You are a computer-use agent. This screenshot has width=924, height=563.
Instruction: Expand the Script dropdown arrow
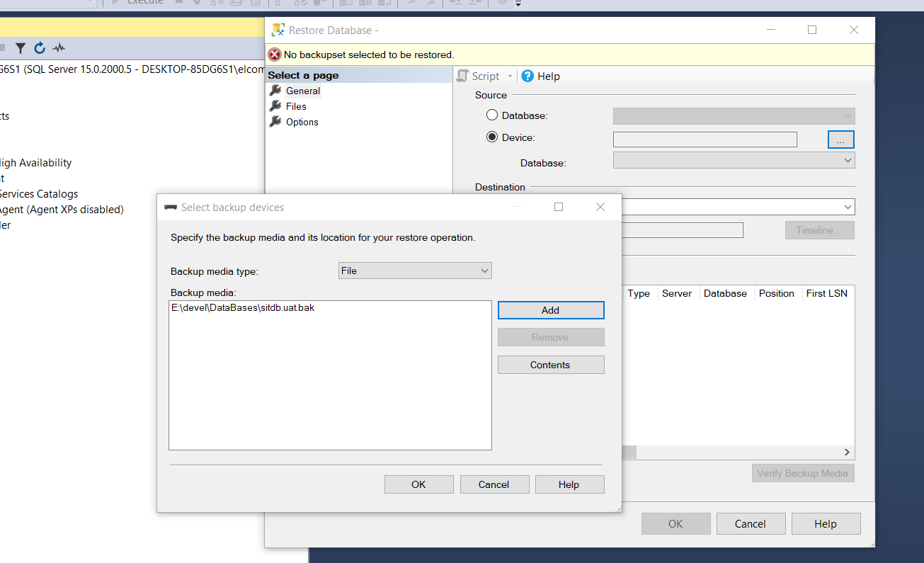tap(508, 76)
